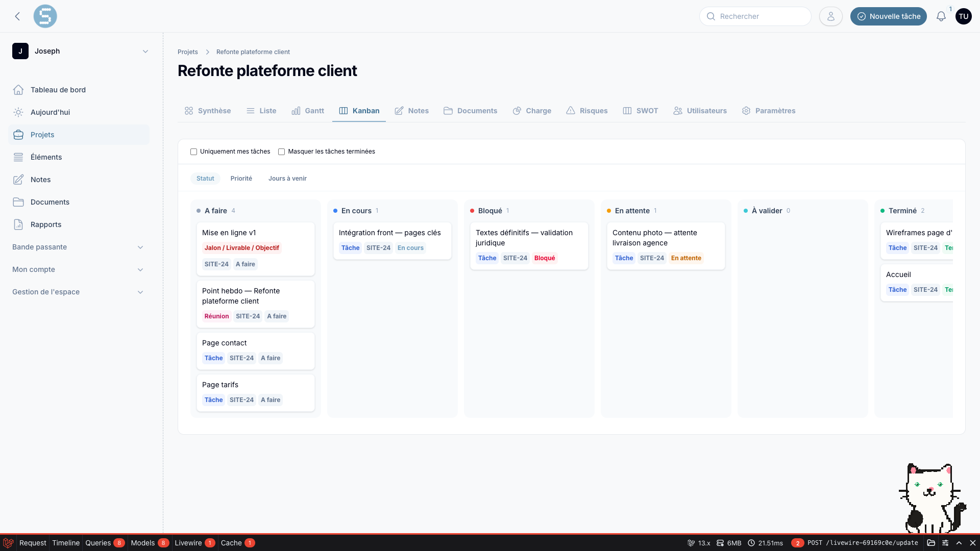Open Mise en ligne v1 card
The width and height of the screenshot is (980, 551).
(x=255, y=249)
